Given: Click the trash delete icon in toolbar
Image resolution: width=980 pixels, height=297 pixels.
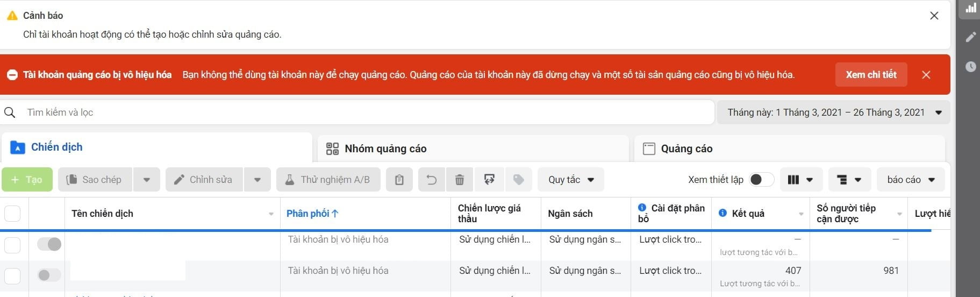Looking at the screenshot, I should [x=459, y=180].
